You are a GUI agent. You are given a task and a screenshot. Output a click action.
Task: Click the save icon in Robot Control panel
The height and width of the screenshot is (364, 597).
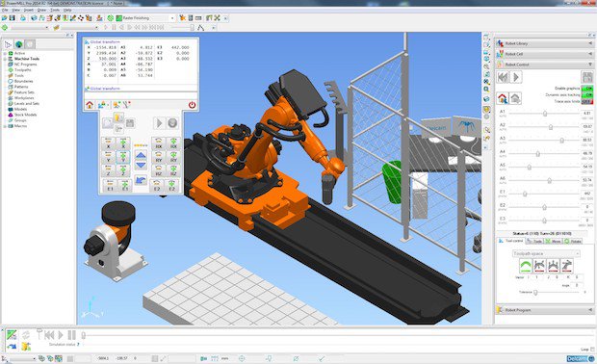point(586,77)
